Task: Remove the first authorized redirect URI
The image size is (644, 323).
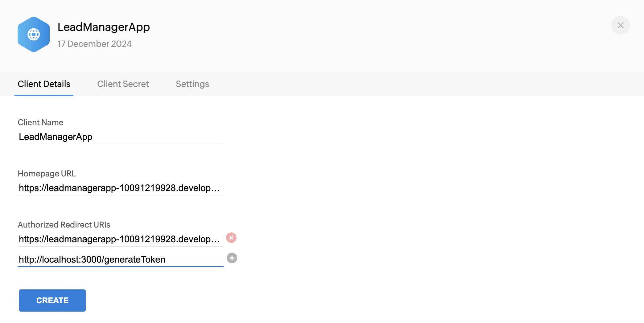Action: [231, 238]
